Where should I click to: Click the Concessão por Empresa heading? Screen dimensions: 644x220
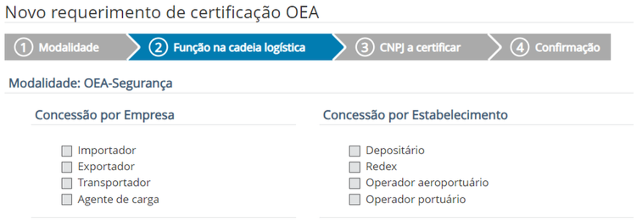(x=104, y=115)
